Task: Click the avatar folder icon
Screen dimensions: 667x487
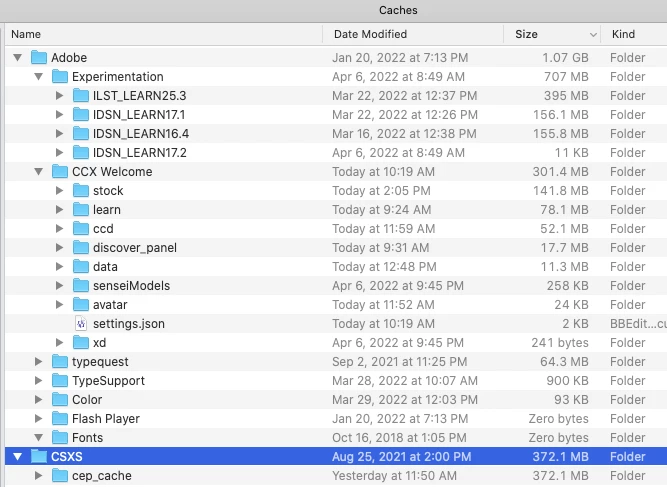Action: [81, 305]
